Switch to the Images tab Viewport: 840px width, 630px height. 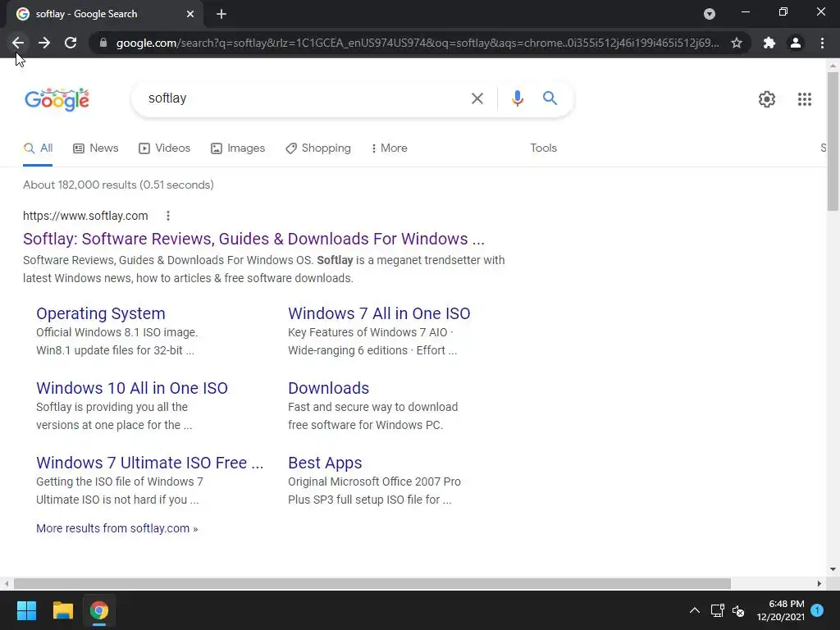tap(237, 148)
